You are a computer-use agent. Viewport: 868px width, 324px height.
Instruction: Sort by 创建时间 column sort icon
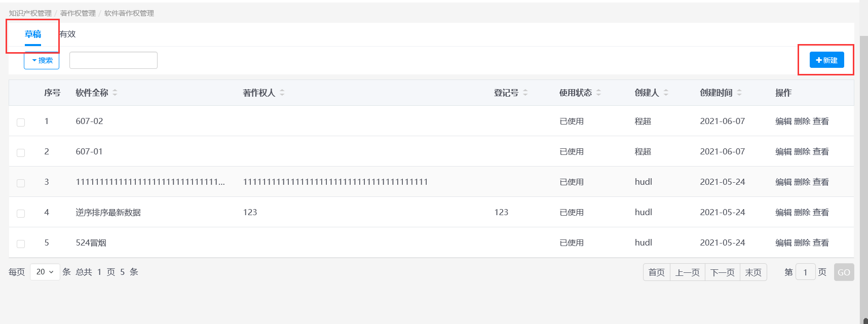click(x=739, y=93)
